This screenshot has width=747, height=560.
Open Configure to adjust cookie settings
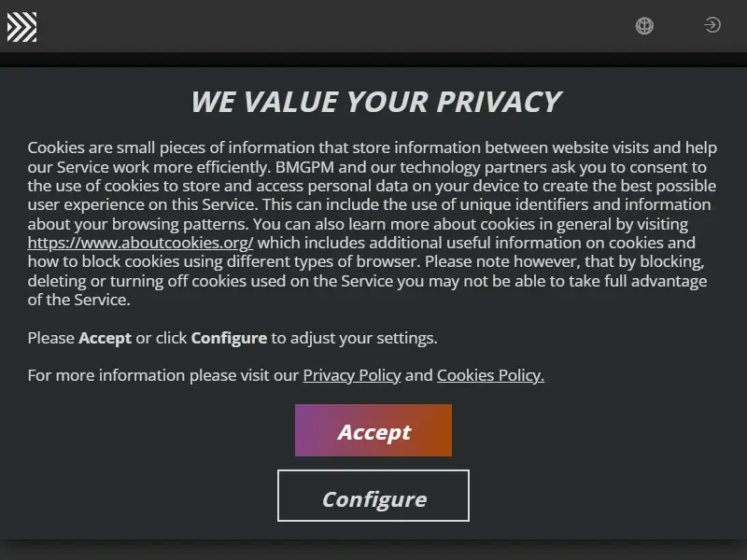373,496
